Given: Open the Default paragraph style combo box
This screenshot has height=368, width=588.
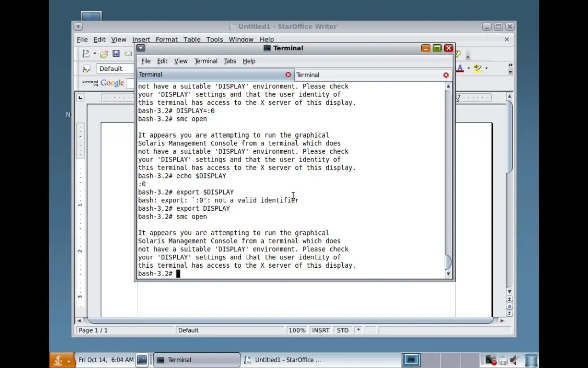Looking at the screenshot, I should point(115,69).
